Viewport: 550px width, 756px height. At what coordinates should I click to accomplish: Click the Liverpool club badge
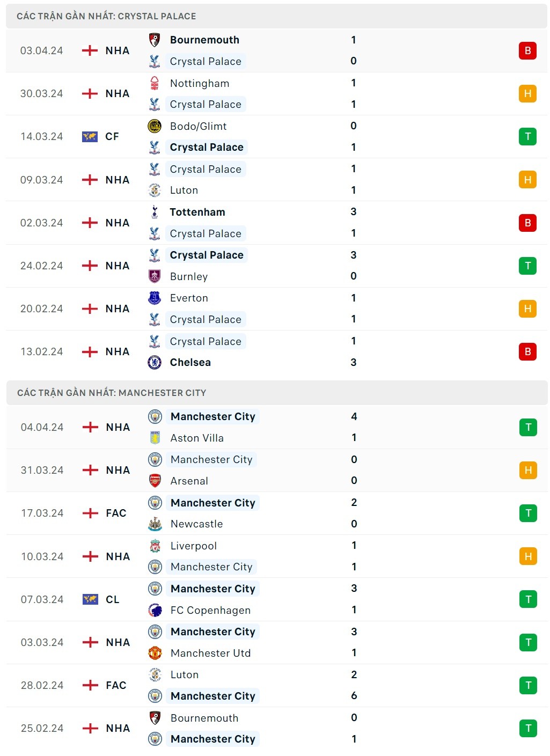point(155,546)
